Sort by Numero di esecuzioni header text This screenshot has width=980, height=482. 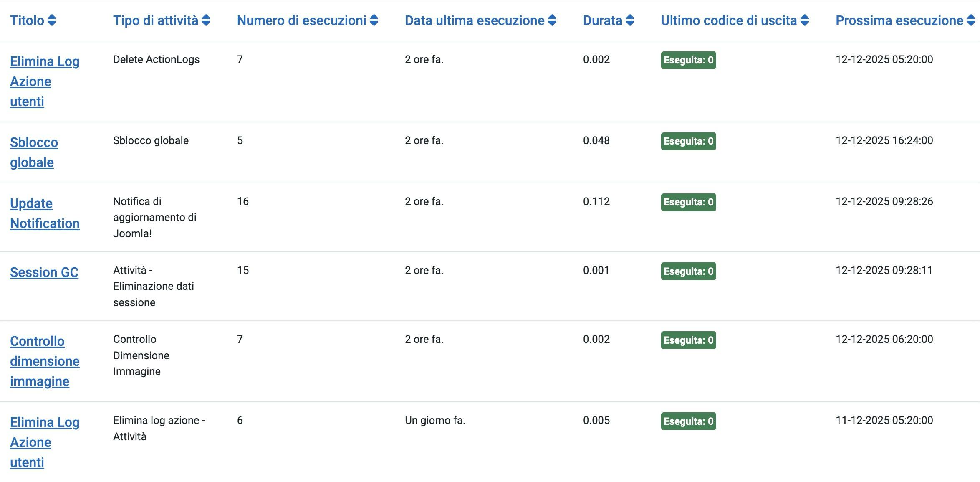pos(301,20)
